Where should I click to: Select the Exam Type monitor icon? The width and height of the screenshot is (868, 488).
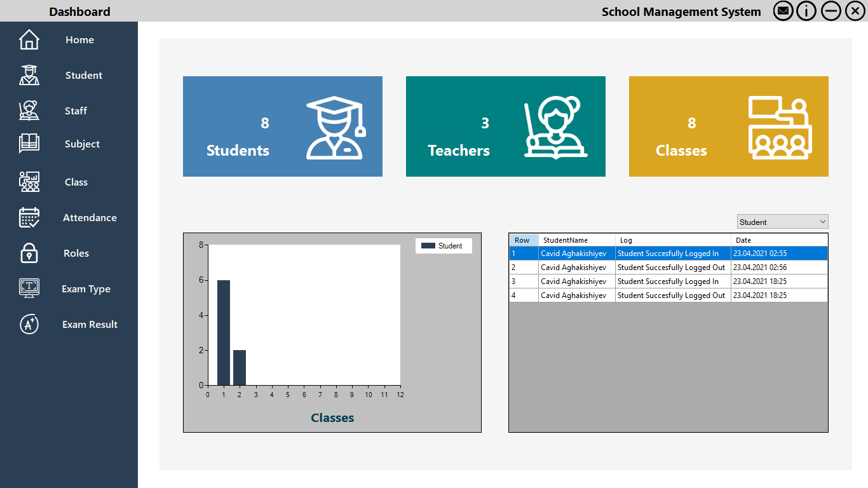pos(29,288)
